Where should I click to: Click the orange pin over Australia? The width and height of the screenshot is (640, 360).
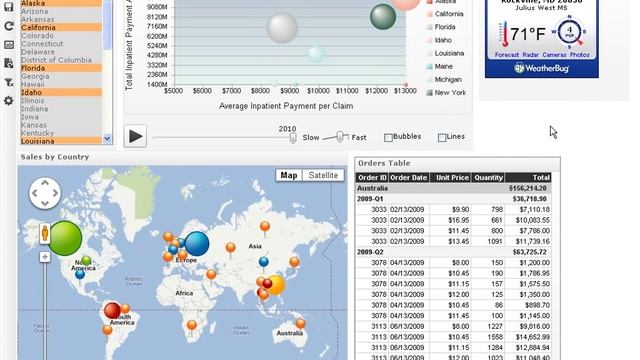[x=300, y=325]
